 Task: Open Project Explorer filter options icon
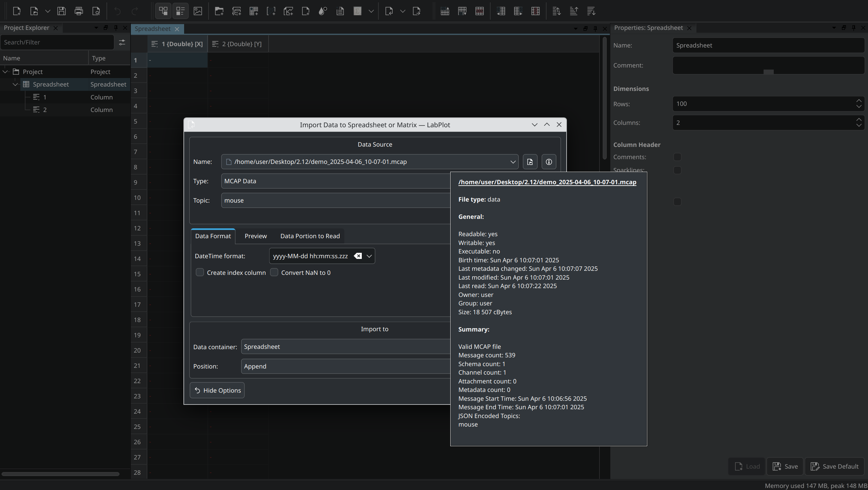point(122,42)
